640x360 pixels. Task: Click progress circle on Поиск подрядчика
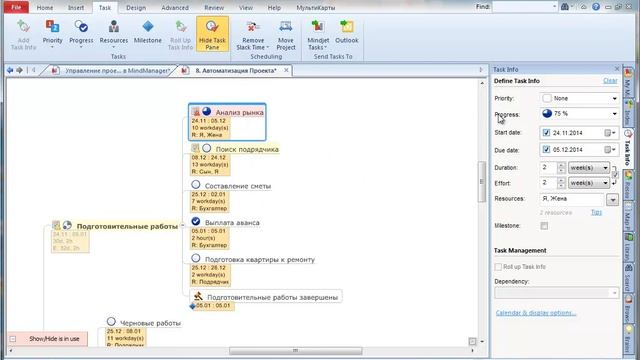[207, 148]
